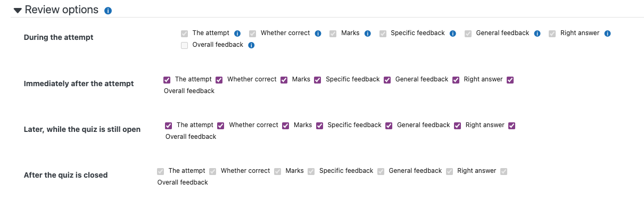Open General feedback help icon
Viewport: 644px width, 200px height.
click(537, 34)
